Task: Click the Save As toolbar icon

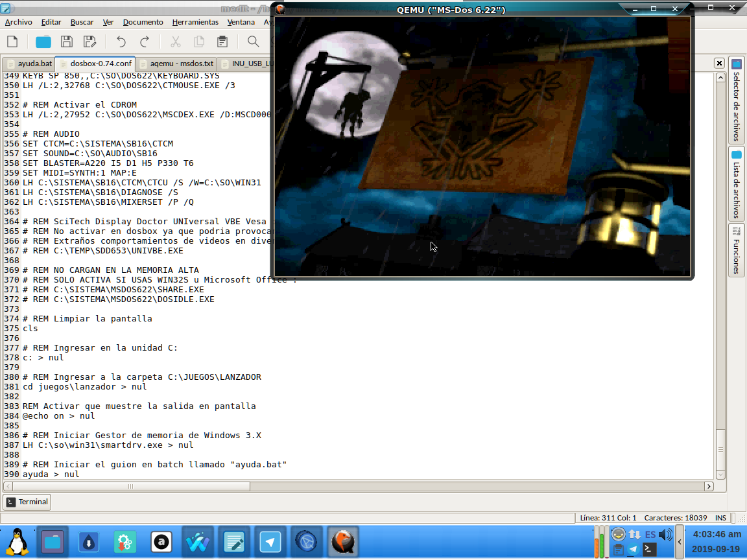Action: pos(89,42)
